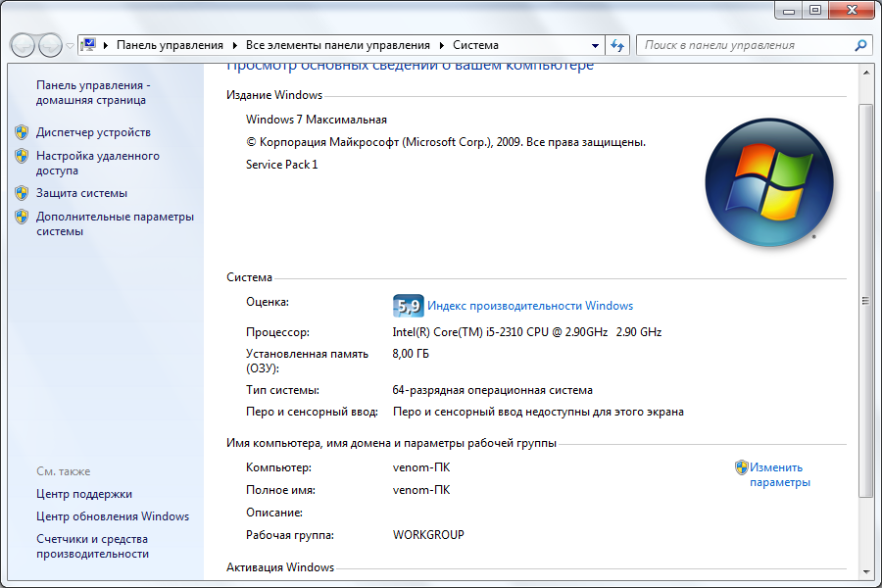Click shield icon beside Дополнительные параметры системы

(x=22, y=217)
